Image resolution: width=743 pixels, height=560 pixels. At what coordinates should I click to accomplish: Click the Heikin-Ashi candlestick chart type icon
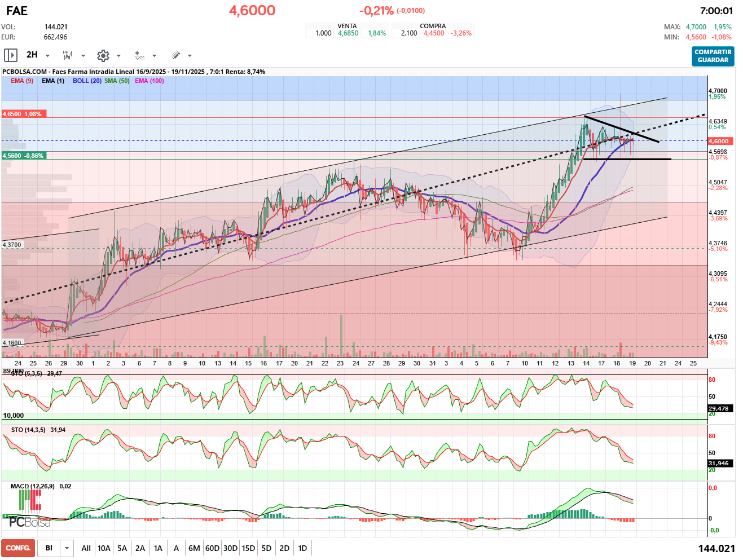coord(68,55)
